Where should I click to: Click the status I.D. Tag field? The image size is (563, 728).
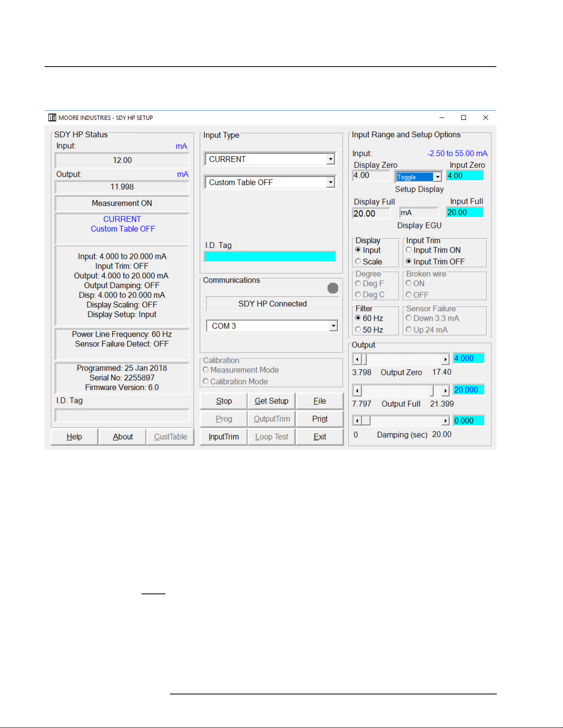click(x=122, y=415)
